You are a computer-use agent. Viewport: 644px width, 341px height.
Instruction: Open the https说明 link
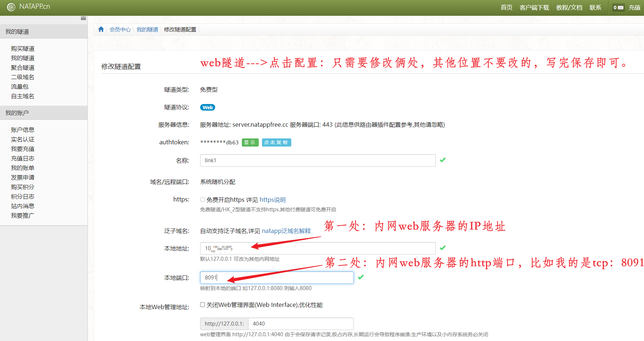[x=273, y=200]
